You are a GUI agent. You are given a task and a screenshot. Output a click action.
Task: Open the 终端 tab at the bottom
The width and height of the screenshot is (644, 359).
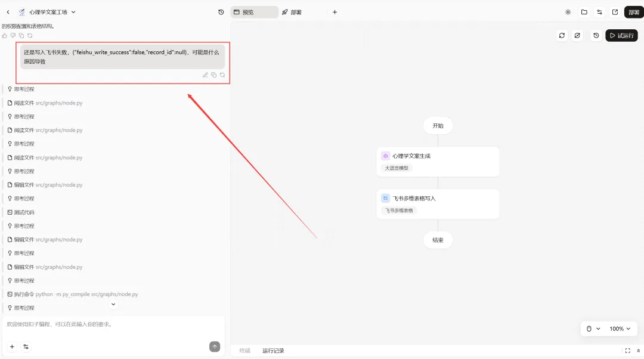tap(245, 351)
